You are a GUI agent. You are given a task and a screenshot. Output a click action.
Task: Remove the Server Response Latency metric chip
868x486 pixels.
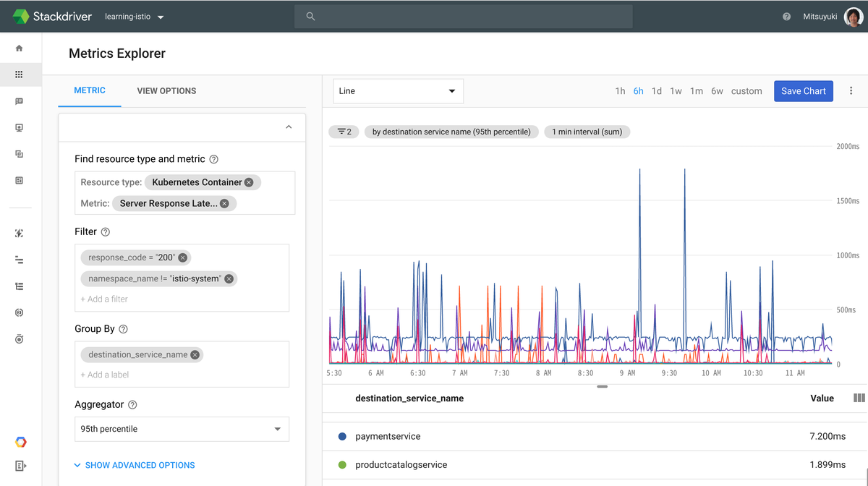[224, 203]
